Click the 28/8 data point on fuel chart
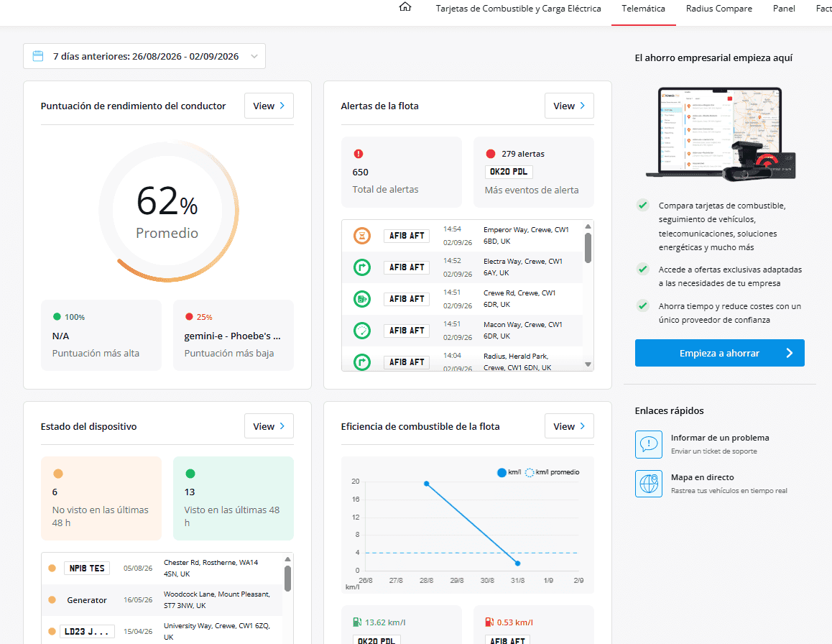Viewport: 832px width, 644px height. (x=427, y=484)
